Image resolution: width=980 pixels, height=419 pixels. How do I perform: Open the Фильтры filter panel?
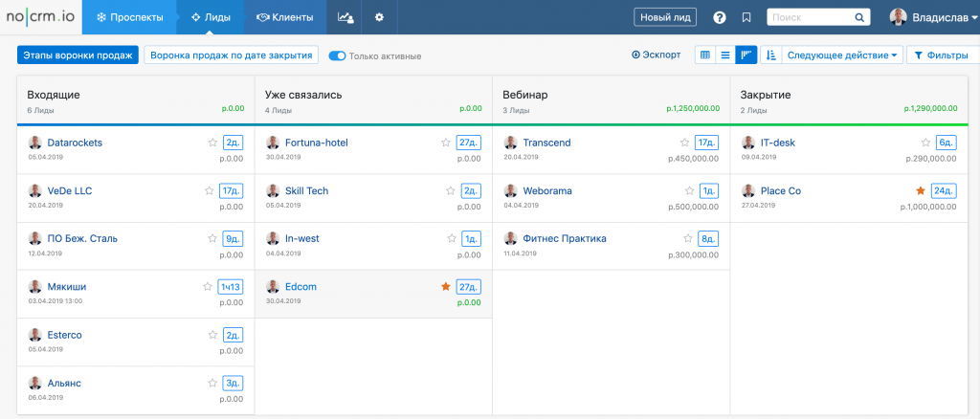pyautogui.click(x=942, y=55)
